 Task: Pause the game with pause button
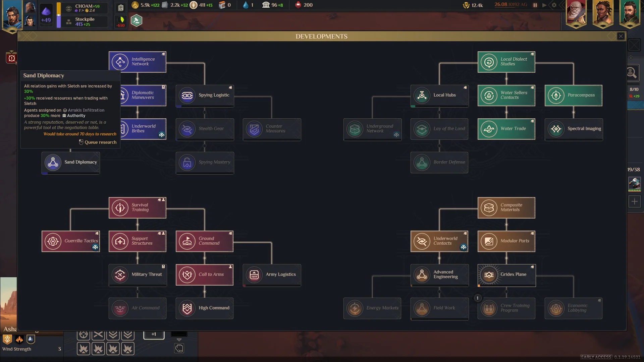pos(535,5)
